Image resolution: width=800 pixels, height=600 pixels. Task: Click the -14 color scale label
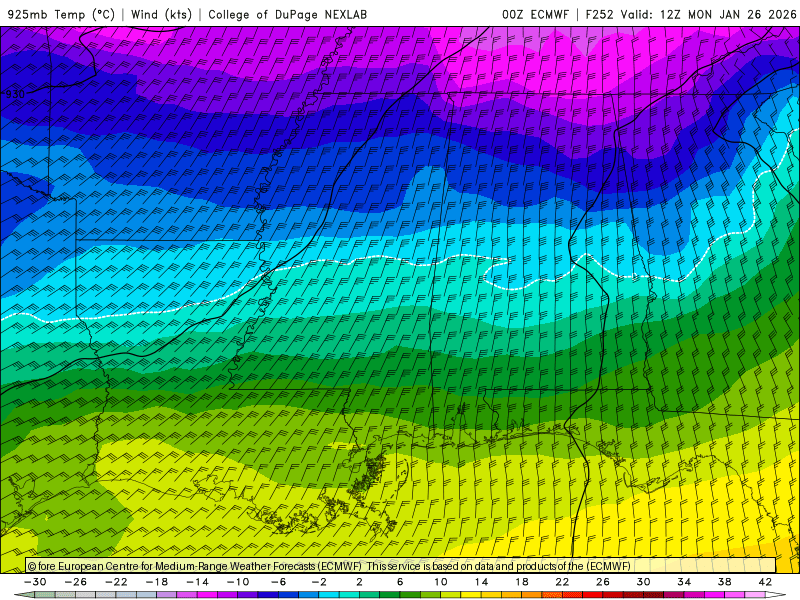pyautogui.click(x=197, y=582)
